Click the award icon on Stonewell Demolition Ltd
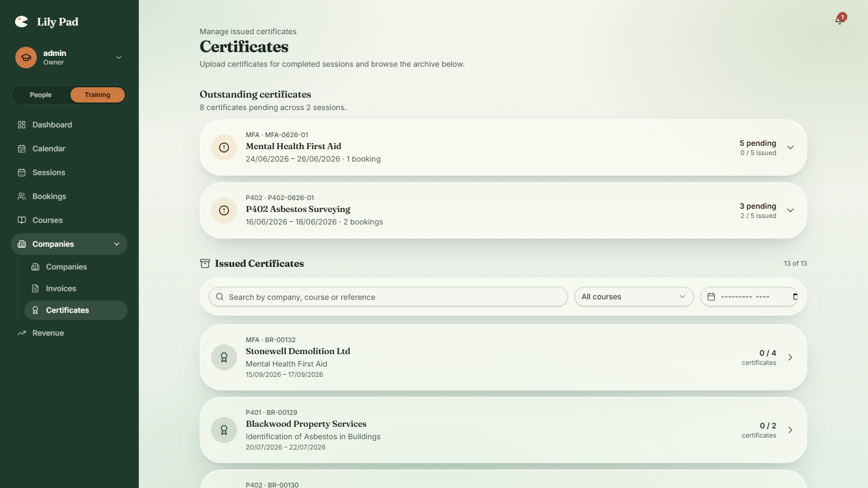 (x=224, y=357)
